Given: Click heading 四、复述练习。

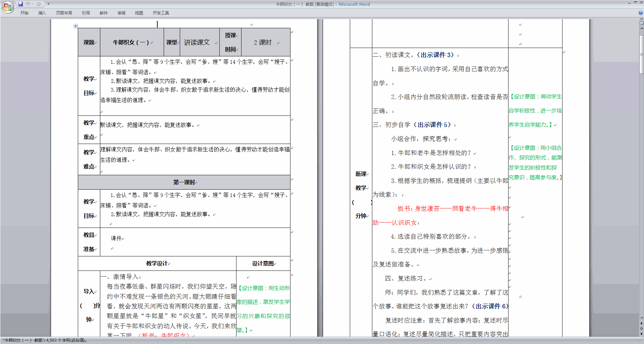Looking at the screenshot, I should 406,278.
